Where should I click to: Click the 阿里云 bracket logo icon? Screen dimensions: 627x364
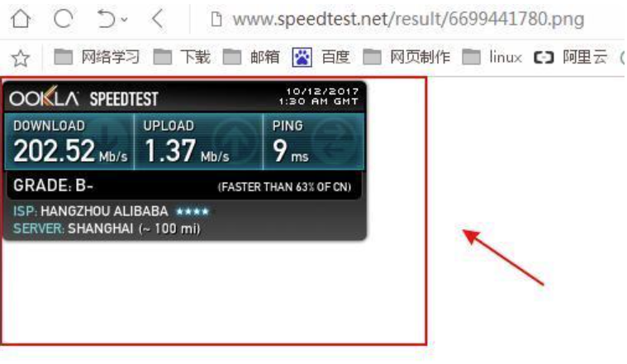click(x=544, y=58)
